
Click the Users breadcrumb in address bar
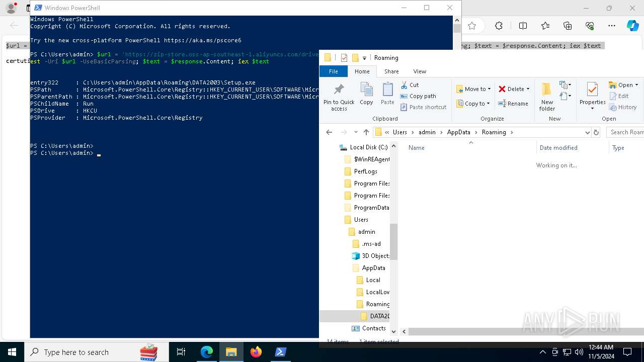click(x=399, y=132)
